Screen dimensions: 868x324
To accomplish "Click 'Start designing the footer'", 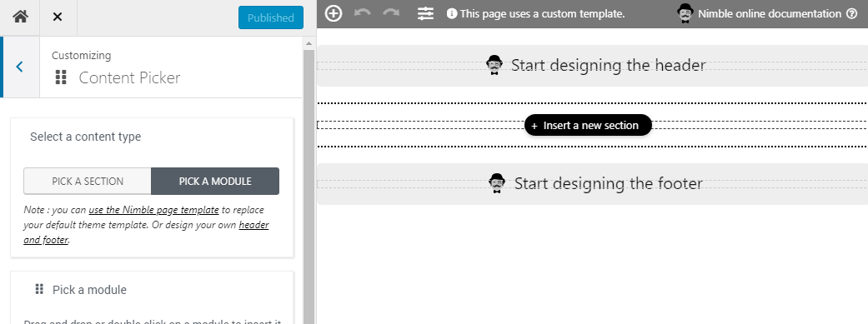I will [609, 183].
